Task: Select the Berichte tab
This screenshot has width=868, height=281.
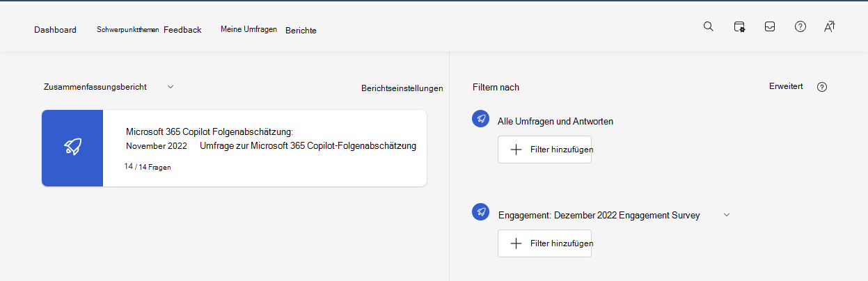Action: click(x=301, y=31)
